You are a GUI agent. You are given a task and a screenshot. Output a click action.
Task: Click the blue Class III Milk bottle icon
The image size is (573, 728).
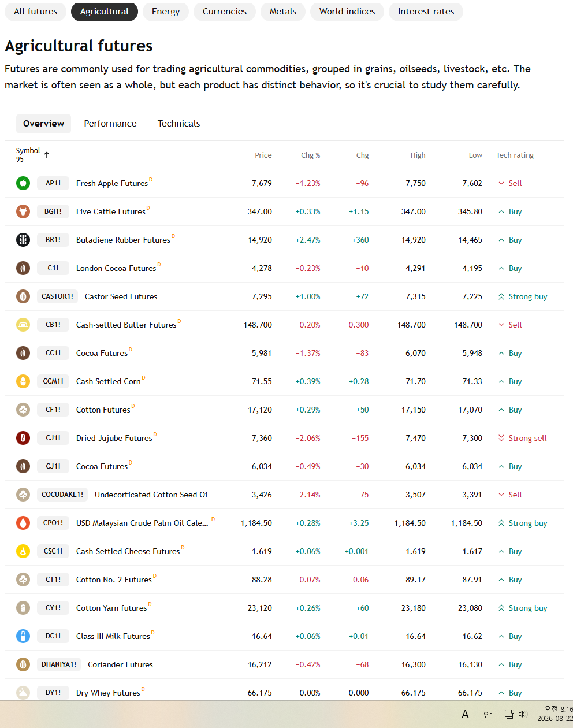coord(23,636)
